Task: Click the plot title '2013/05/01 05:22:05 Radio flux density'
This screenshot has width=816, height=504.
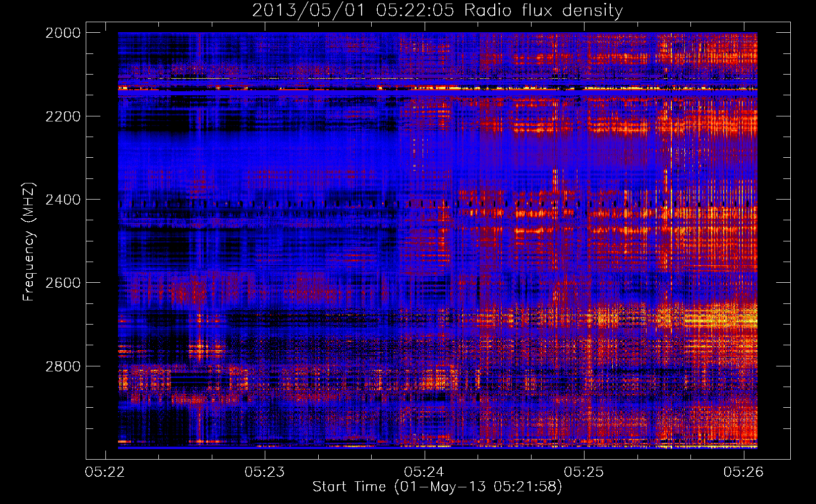Action: point(437,10)
